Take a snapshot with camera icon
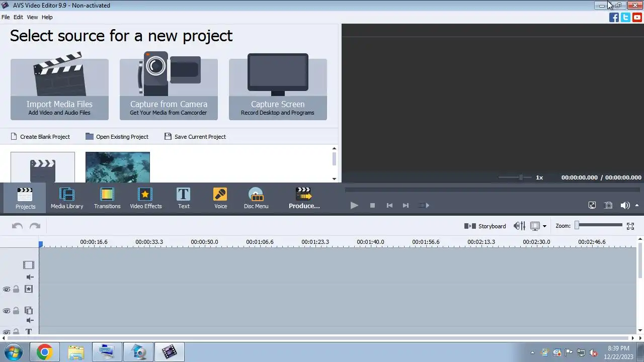 [x=608, y=205]
